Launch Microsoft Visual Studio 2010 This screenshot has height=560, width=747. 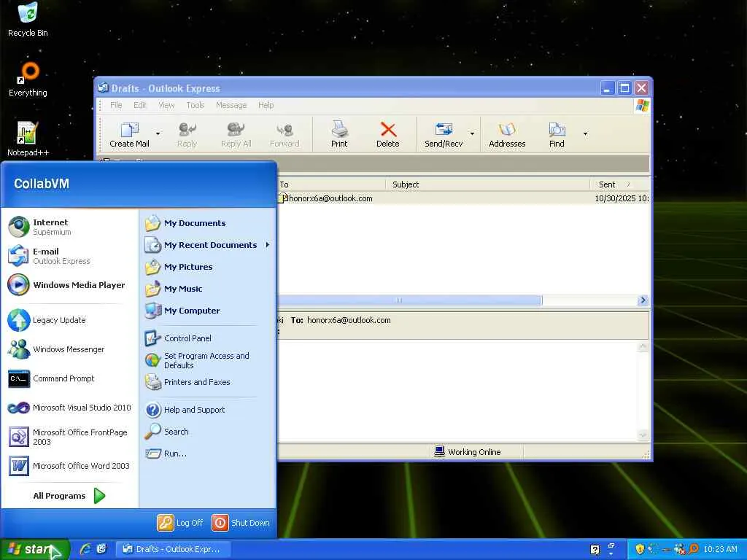69,408
